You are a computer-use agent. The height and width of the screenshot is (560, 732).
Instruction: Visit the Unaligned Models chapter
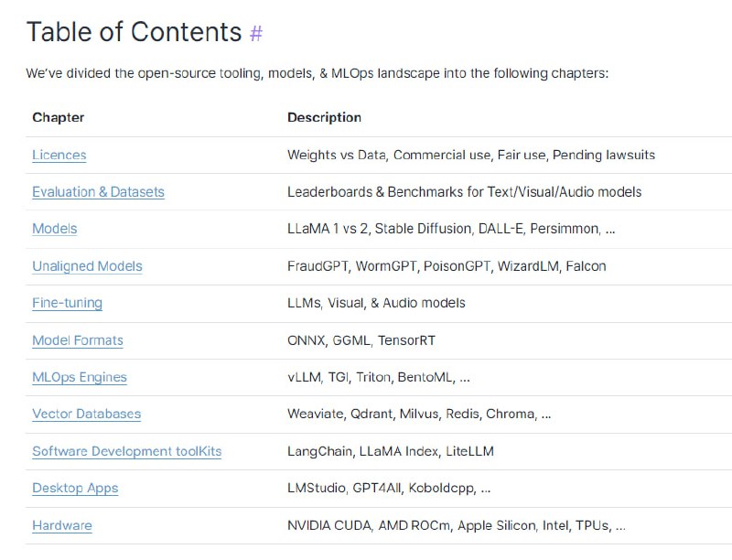[87, 266]
